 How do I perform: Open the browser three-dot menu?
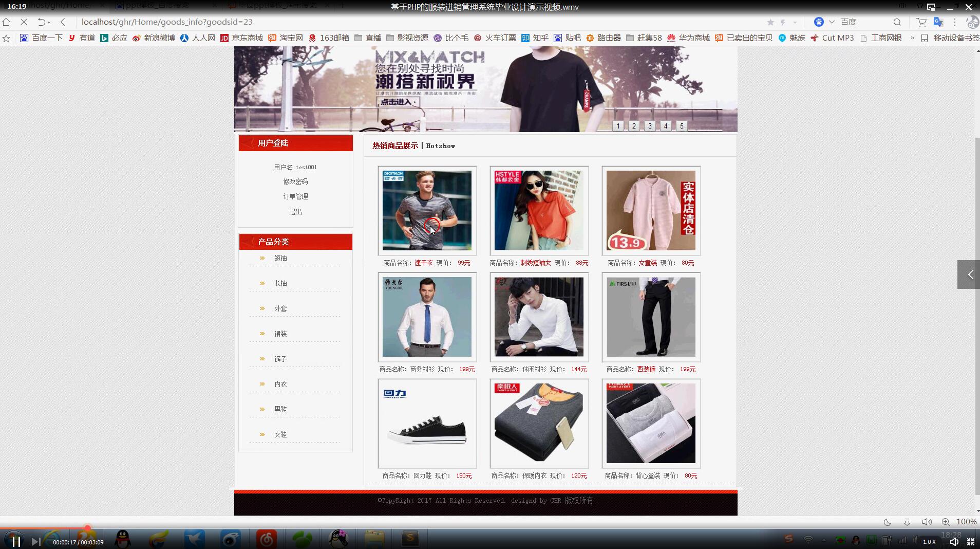point(955,22)
